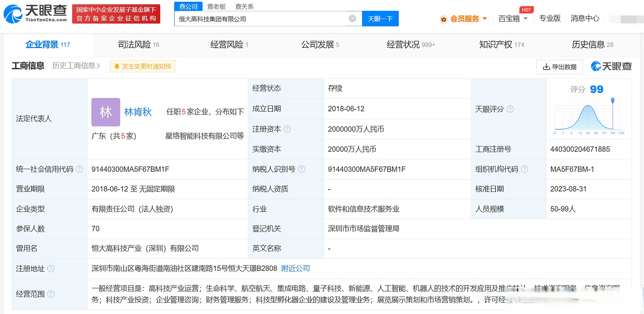644x314 pixels.
Task: Click legal representative 林肯秋 name link
Action: pos(138,112)
